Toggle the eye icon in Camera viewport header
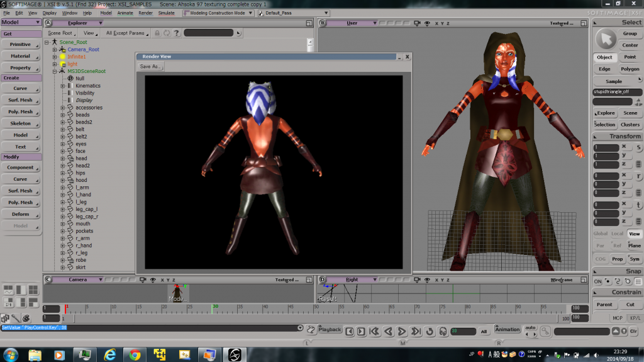644x362 pixels. [x=153, y=280]
